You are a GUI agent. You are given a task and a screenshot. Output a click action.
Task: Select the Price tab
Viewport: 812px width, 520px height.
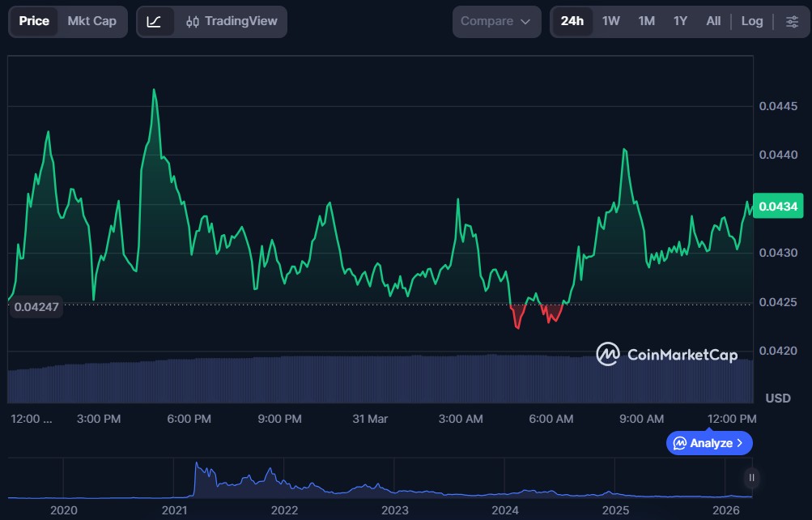pos(34,21)
